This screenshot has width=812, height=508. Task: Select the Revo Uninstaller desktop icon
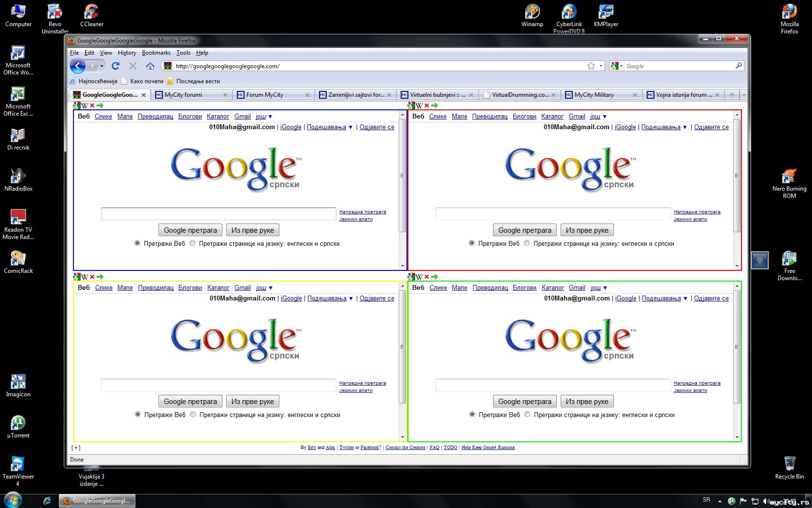point(55,19)
